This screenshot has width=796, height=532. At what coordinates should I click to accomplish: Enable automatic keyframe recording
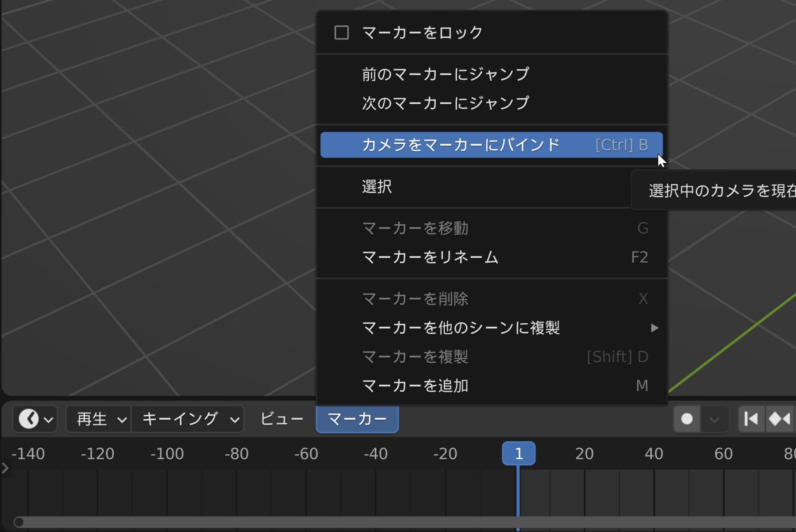point(687,419)
